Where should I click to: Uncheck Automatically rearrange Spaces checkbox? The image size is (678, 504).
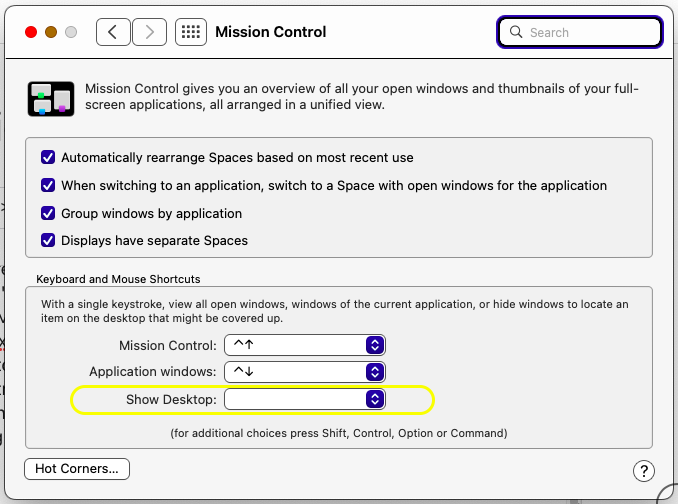48,157
